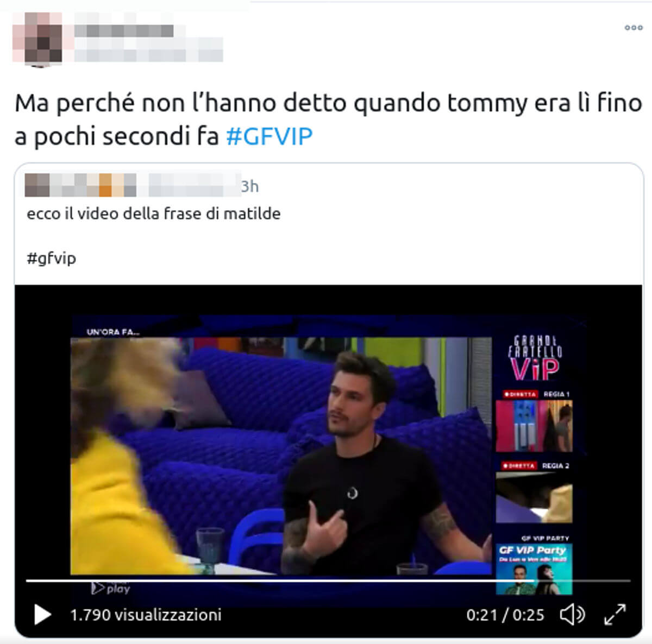Open the tweet's three-dot options menu
Image resolution: width=652 pixels, height=644 pixels.
coord(634,28)
